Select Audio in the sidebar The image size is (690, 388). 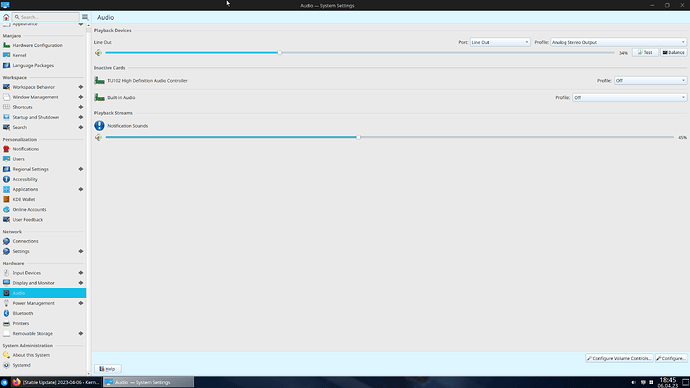click(43, 293)
